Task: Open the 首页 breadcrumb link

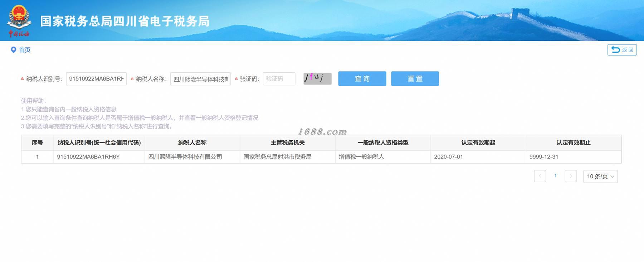Action: tap(25, 50)
